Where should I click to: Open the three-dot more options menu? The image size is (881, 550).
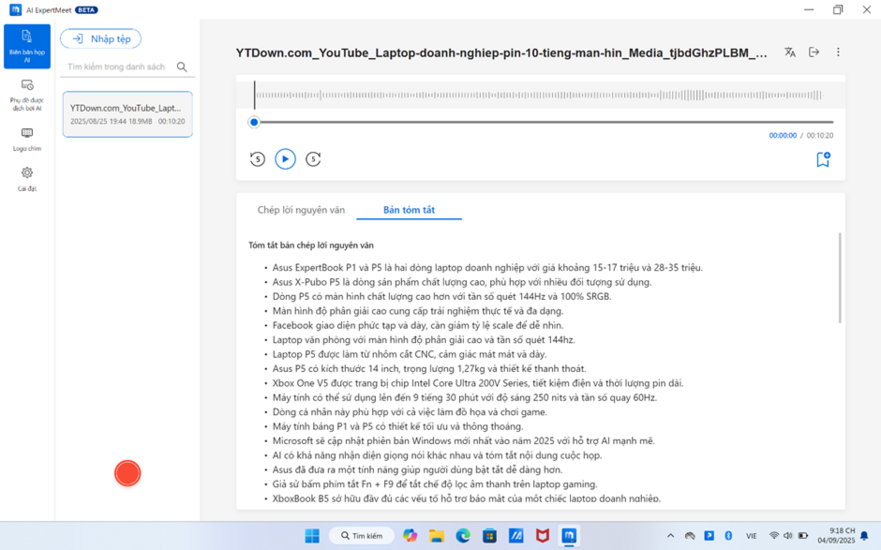click(838, 52)
